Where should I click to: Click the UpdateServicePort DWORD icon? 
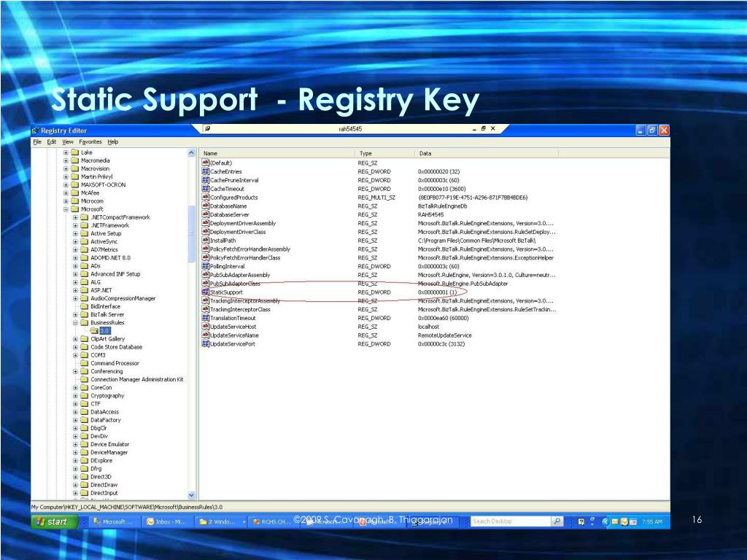(205, 344)
